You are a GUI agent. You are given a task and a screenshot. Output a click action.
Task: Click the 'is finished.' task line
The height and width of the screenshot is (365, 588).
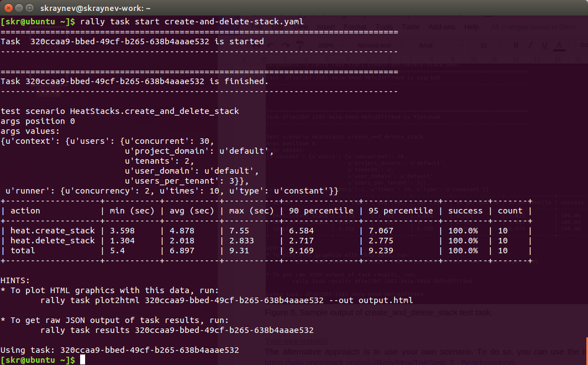tap(135, 81)
